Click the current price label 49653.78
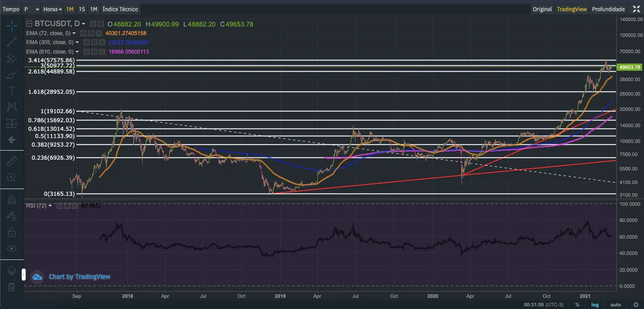 [629, 67]
